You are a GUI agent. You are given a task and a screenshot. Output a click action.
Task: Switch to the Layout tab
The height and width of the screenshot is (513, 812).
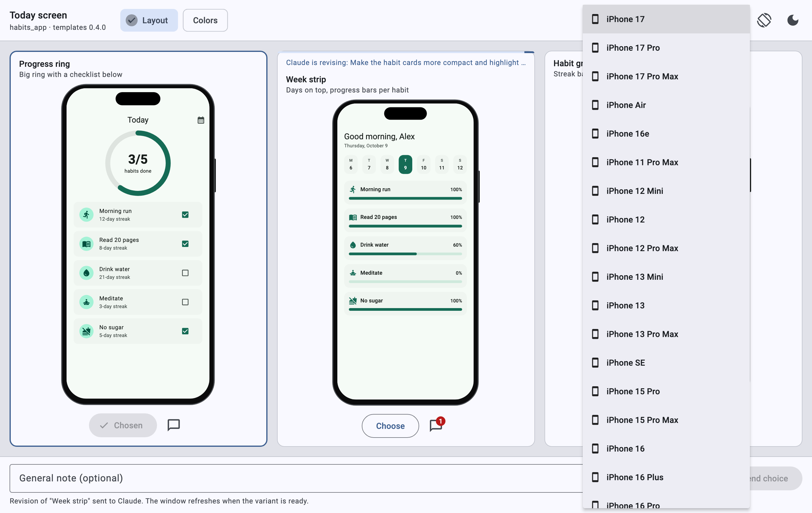pyautogui.click(x=149, y=20)
